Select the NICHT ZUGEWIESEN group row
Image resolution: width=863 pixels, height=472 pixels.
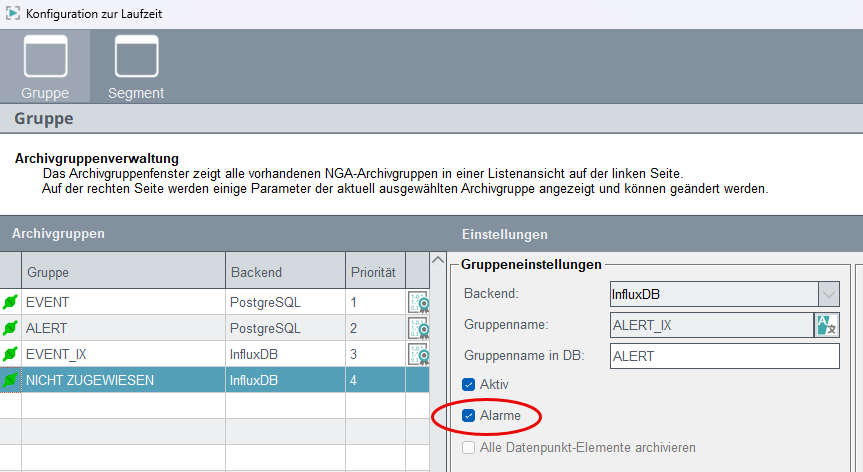[215, 380]
